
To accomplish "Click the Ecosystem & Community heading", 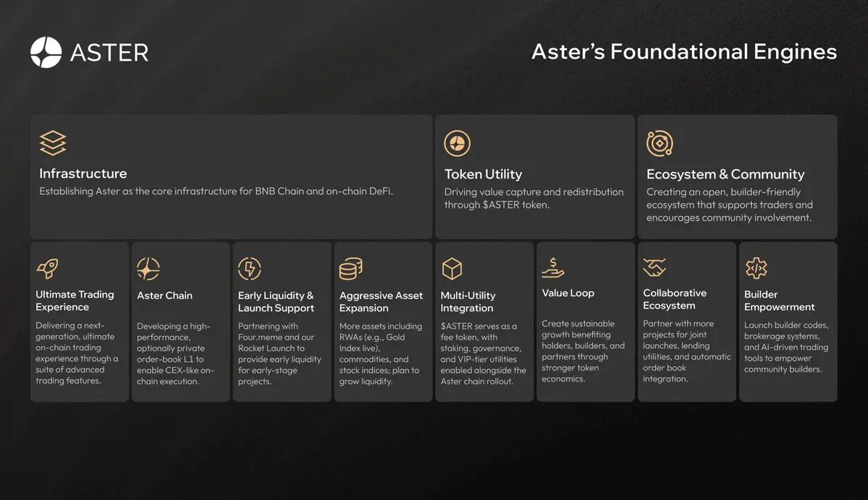I will pos(725,174).
